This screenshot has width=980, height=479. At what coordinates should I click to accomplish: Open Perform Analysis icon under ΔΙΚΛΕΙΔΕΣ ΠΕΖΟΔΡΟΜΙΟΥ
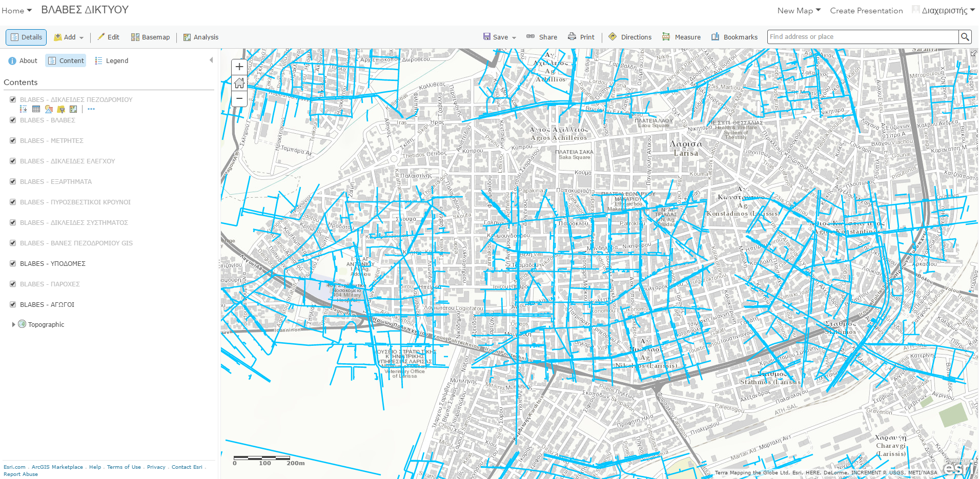73,109
